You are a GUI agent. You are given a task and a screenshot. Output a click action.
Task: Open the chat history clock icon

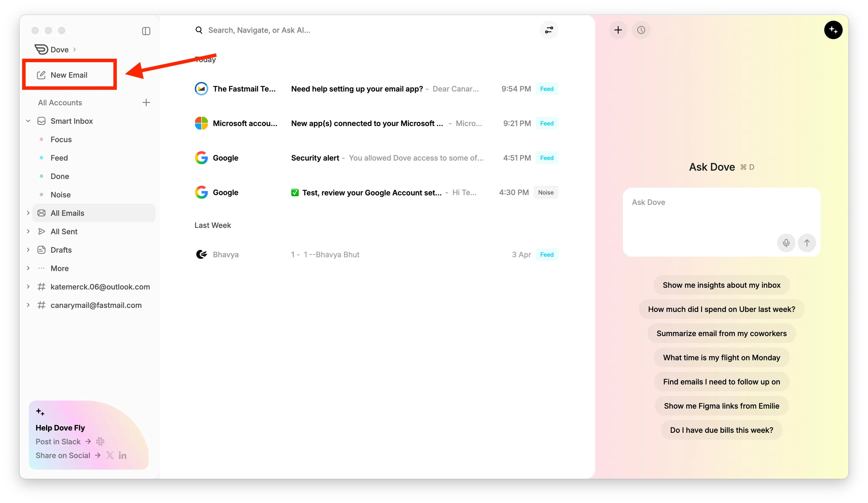click(641, 30)
